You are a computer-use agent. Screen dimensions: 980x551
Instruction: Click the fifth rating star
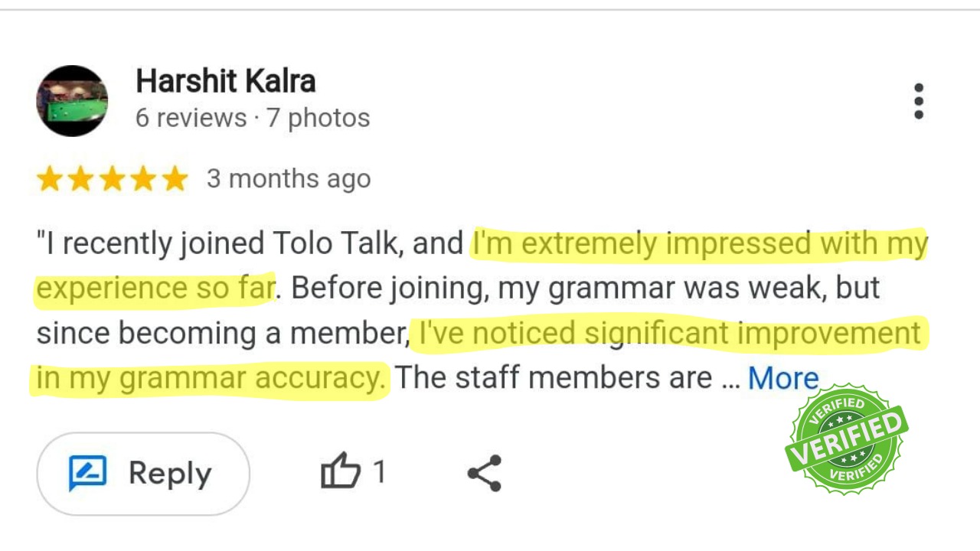(175, 179)
